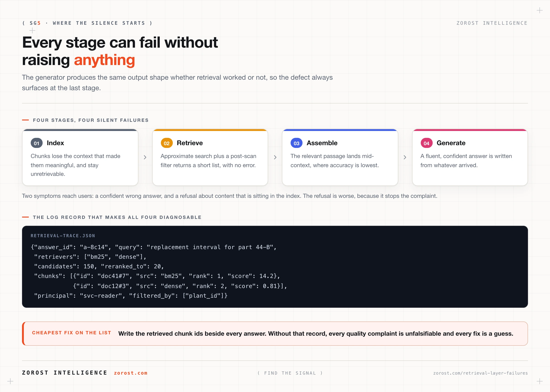
Task: Click the Zorost Intelligence header in the top right
Action: (492, 23)
